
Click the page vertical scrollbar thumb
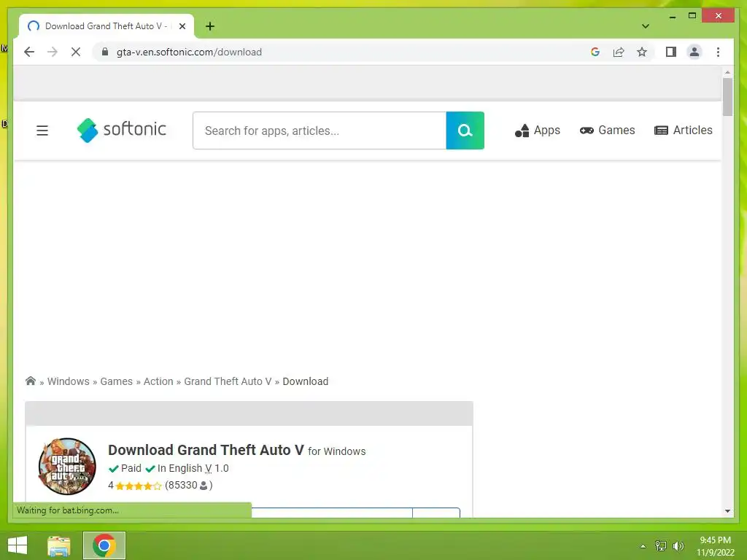click(x=727, y=97)
